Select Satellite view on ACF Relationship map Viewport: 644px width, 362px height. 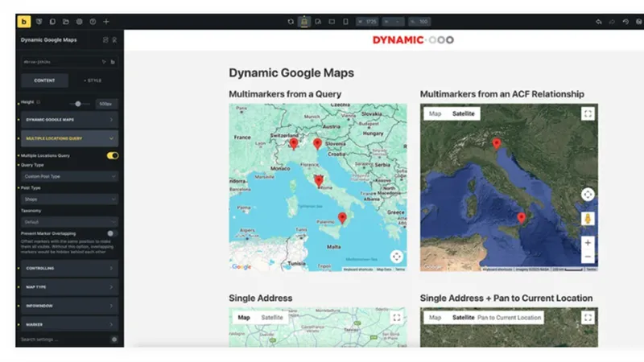(464, 113)
